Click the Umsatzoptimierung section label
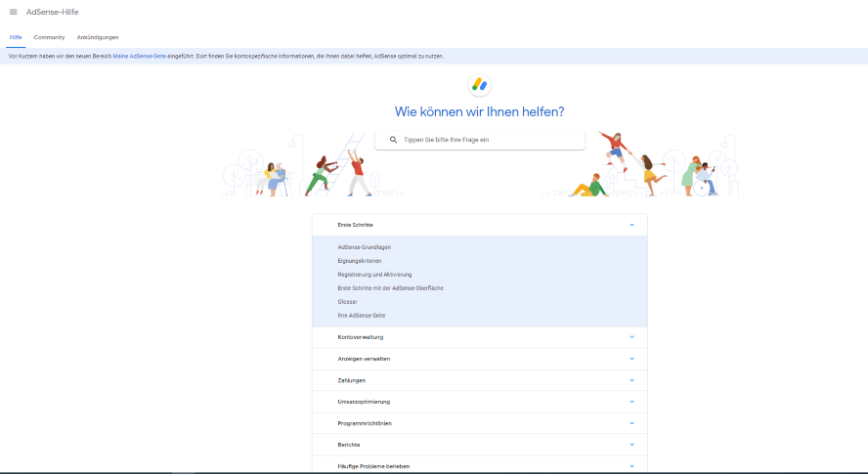The image size is (868, 474). click(x=364, y=402)
